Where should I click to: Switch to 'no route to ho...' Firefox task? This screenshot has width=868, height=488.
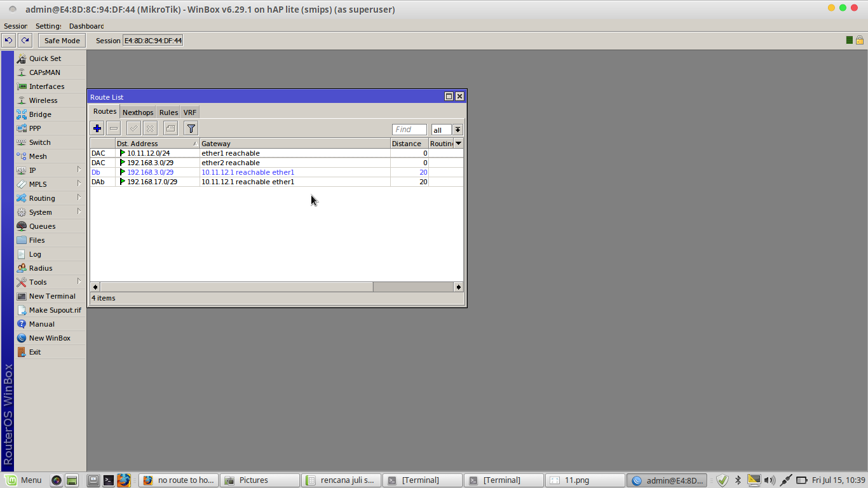[x=179, y=480]
